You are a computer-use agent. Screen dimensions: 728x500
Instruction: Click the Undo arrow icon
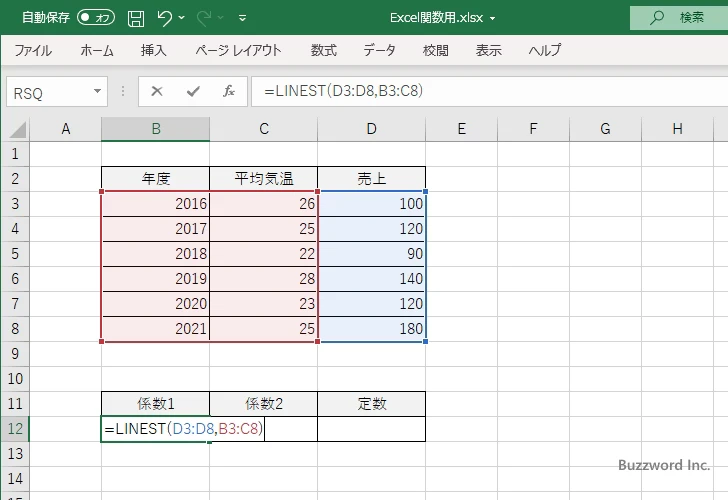coord(164,18)
